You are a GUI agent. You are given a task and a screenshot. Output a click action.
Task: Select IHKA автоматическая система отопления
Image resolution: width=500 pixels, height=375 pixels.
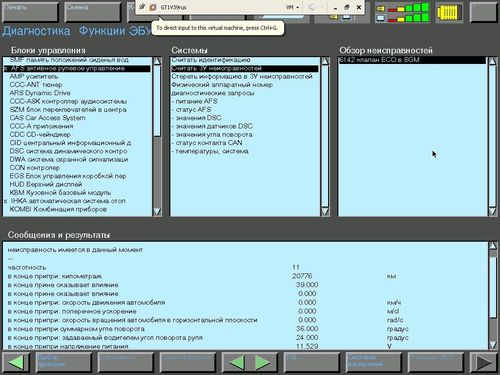click(x=77, y=201)
